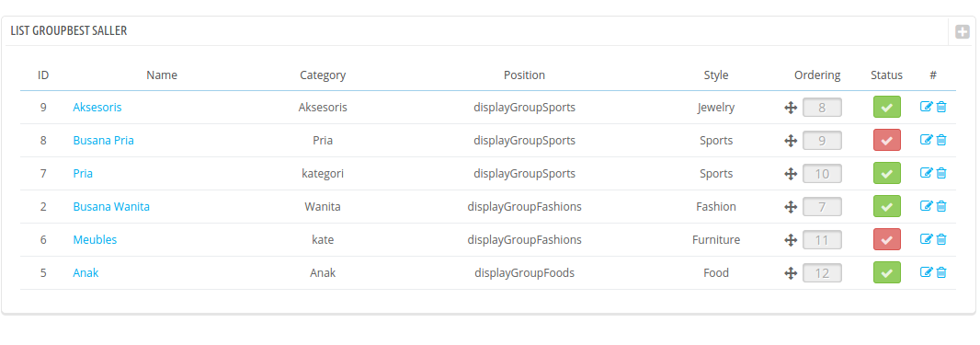Click the Position column header
Viewport: 980px width, 345px height.
click(x=524, y=75)
